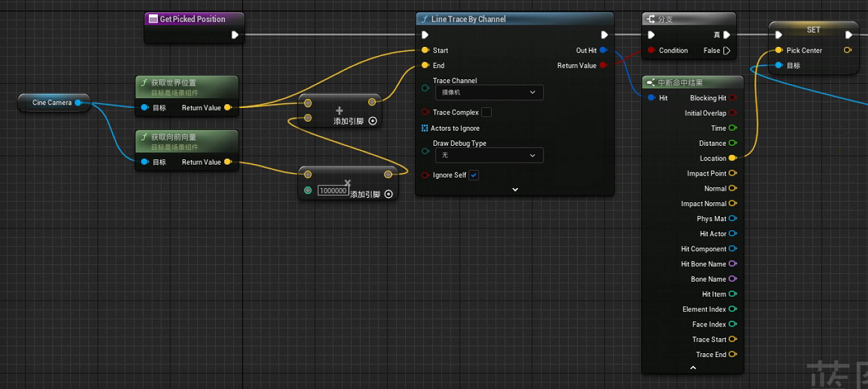
Task: Click the Blocking Hit output pin
Action: 733,98
